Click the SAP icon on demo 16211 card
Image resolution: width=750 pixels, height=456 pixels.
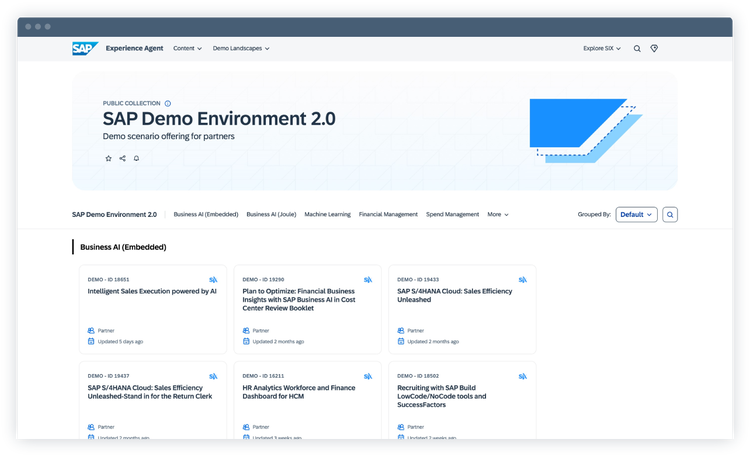(x=368, y=376)
